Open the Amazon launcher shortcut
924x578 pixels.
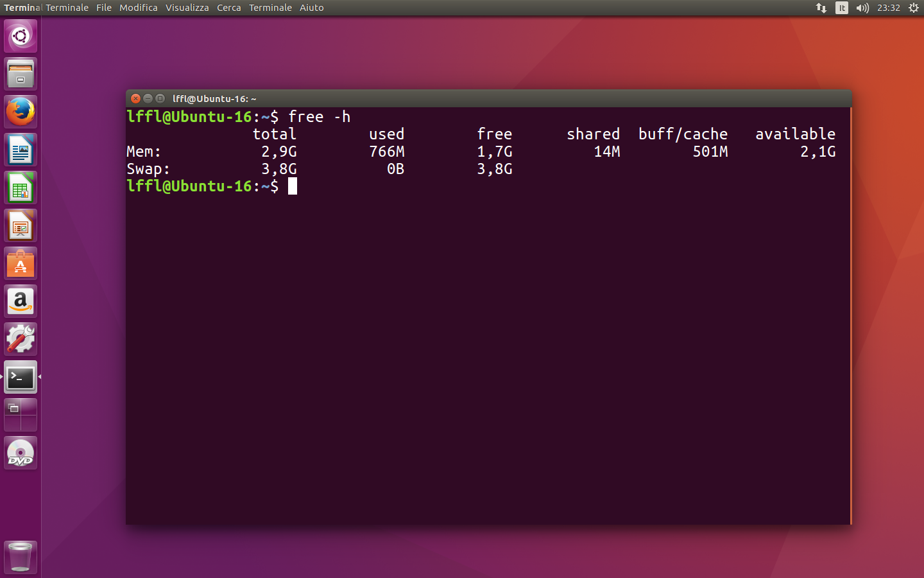(x=20, y=301)
